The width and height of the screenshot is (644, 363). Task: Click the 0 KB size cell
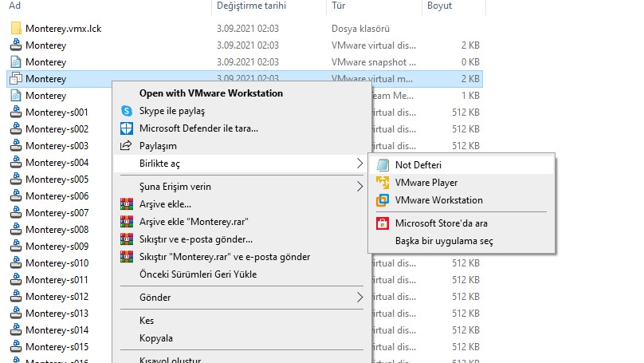point(470,62)
